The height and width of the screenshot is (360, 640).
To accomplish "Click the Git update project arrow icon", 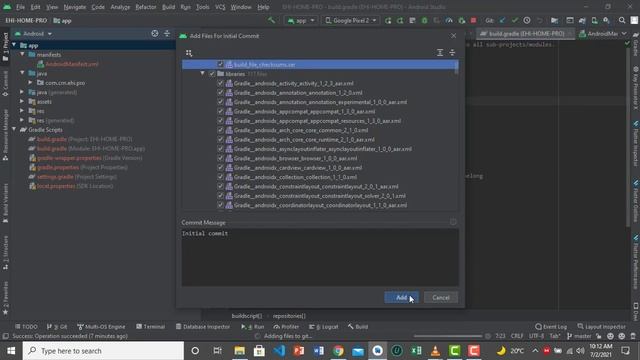I will pos(502,20).
